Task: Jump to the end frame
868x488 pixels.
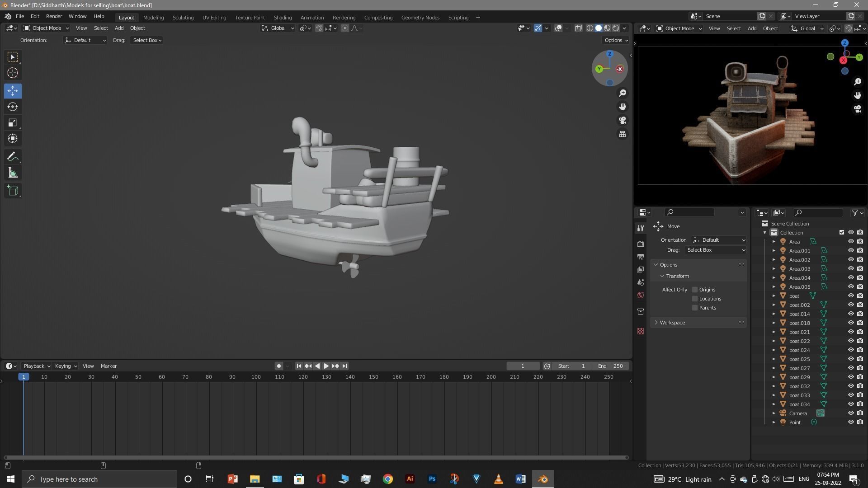Action: pyautogui.click(x=344, y=366)
